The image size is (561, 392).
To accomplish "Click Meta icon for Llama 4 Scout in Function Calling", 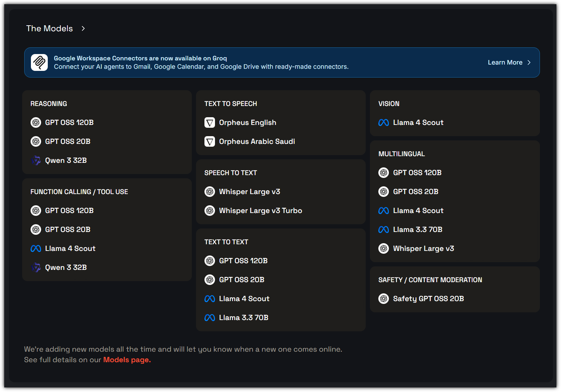I will tap(36, 248).
